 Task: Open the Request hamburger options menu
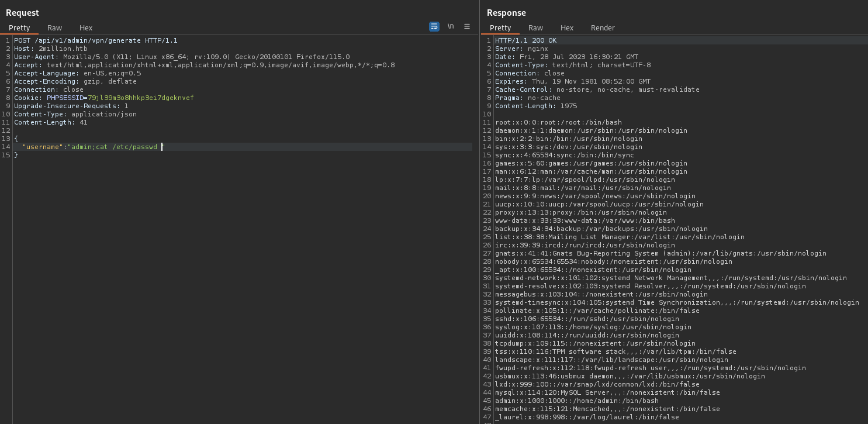click(467, 26)
